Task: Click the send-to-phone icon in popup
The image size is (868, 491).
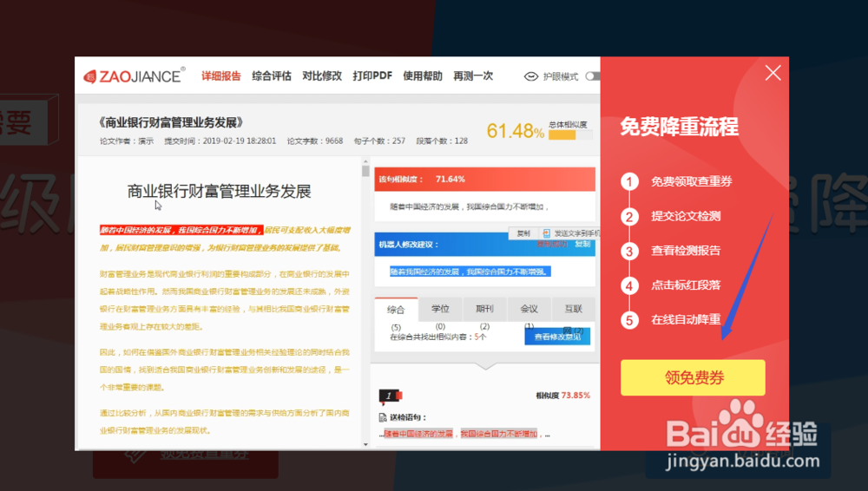Action: [546, 233]
